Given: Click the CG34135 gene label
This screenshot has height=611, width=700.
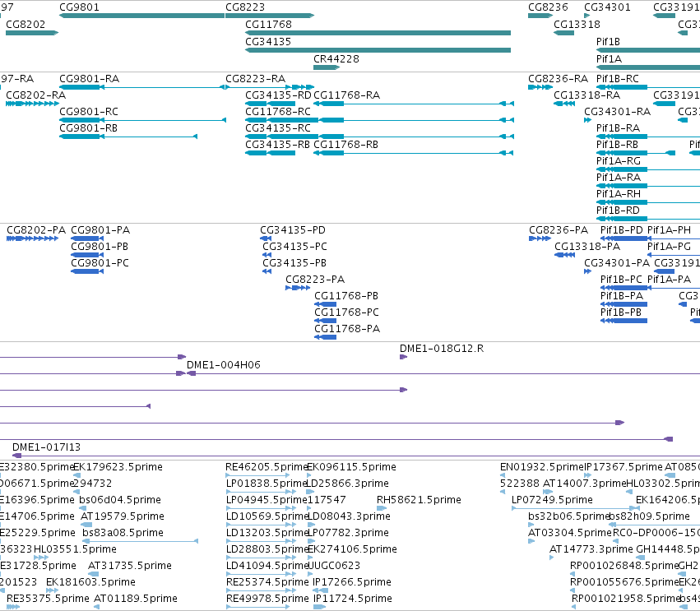Looking at the screenshot, I should click(268, 41).
